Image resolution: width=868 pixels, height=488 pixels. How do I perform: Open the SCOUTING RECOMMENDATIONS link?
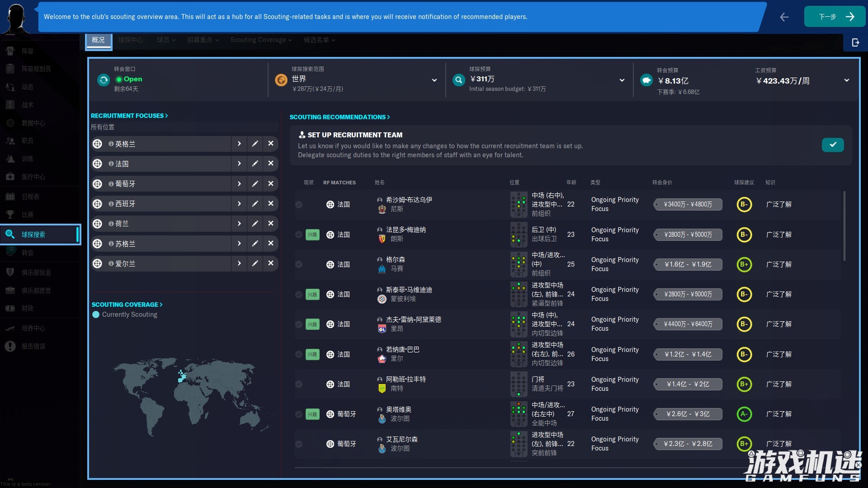pyautogui.click(x=340, y=117)
